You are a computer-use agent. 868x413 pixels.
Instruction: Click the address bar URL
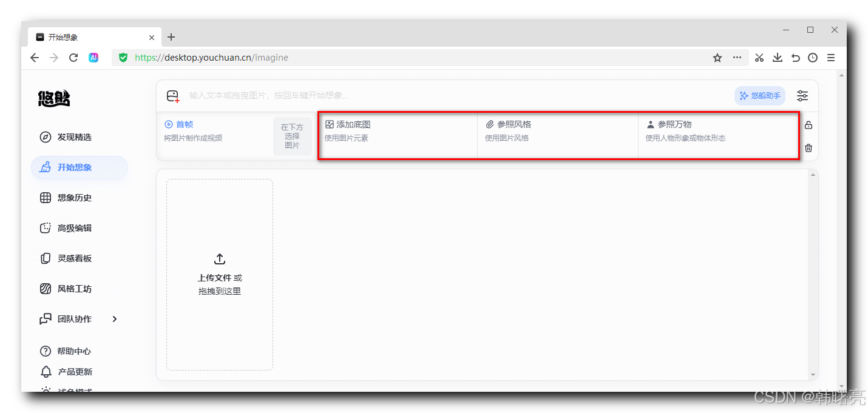point(211,58)
